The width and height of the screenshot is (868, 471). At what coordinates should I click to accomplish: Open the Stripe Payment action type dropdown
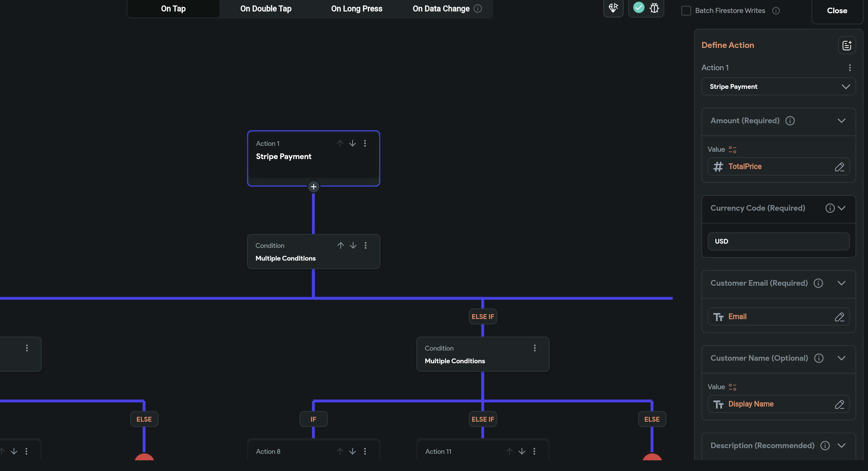[x=778, y=87]
